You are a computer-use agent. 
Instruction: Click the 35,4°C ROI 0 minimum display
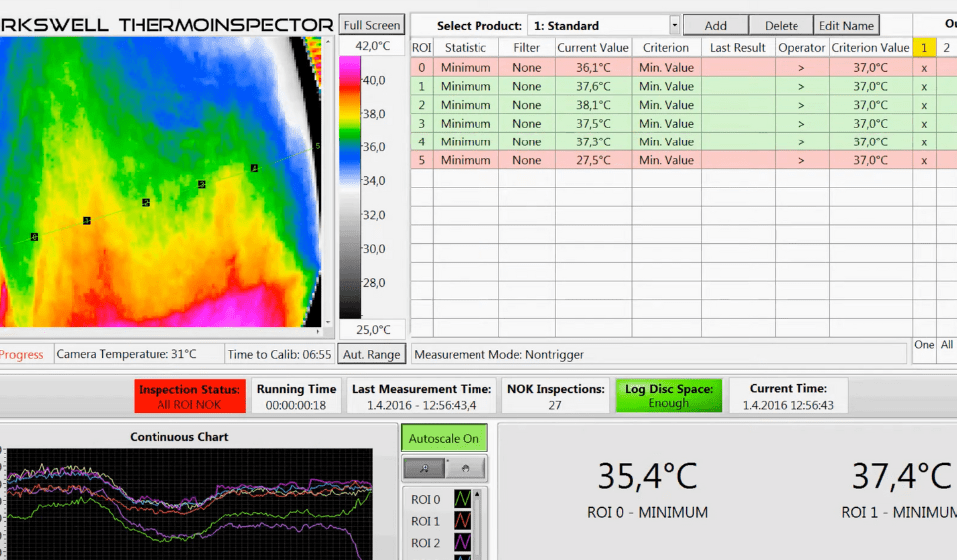647,476
